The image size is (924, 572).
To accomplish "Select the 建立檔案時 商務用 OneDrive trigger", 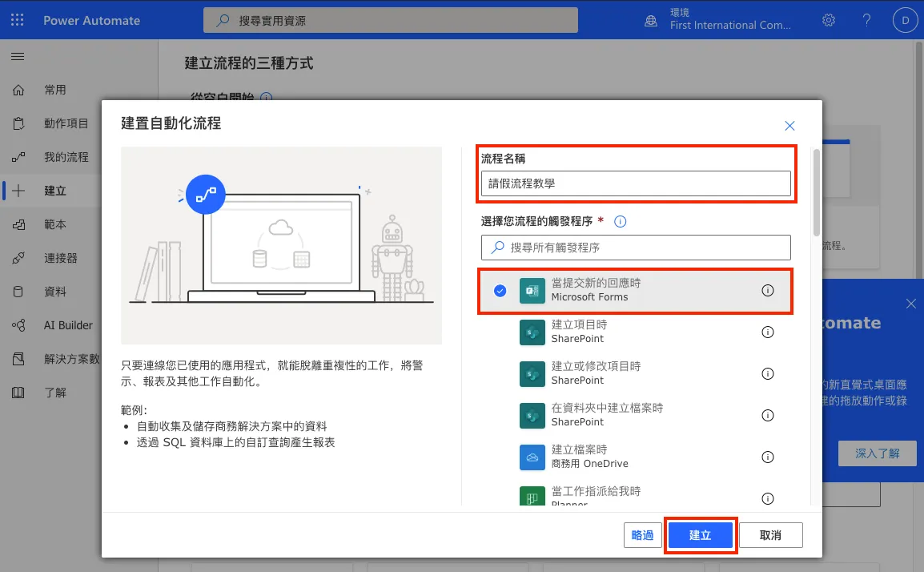I will (635, 457).
